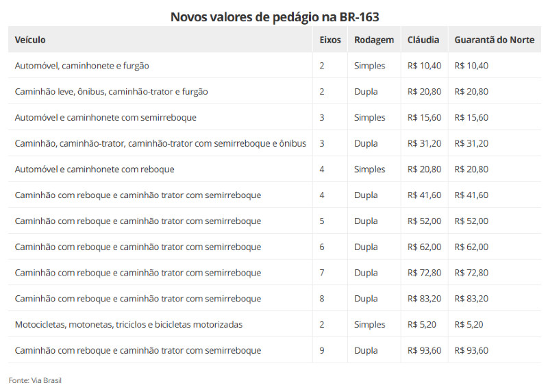Viewport: 548px width, 392px height.
Task: Select the Eixos column header
Action: pyautogui.click(x=330, y=40)
